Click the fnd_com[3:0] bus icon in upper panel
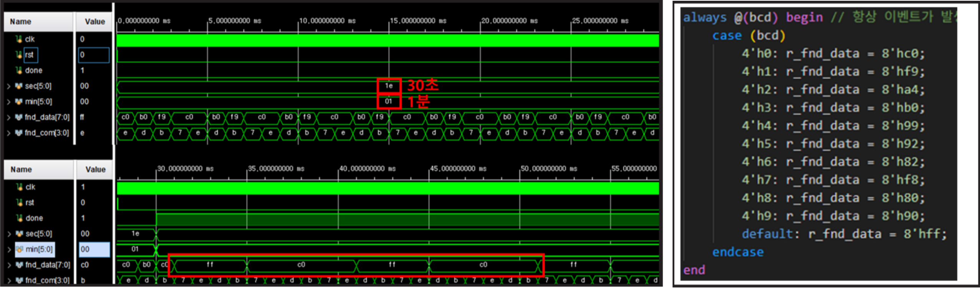The height and width of the screenshot is (288, 980). click(19, 133)
